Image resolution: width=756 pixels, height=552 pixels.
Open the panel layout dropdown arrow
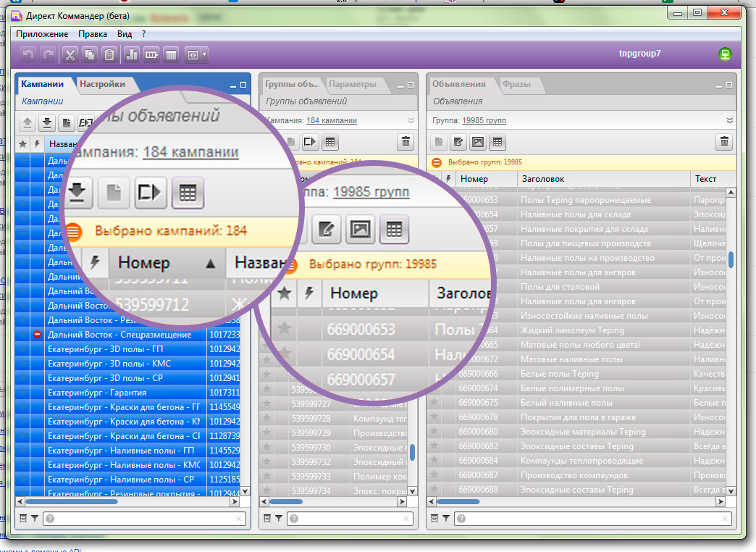coord(204,54)
